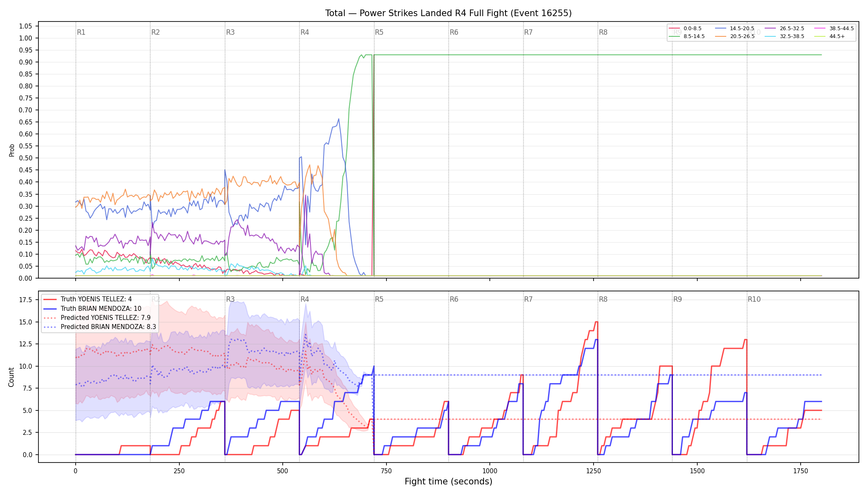This screenshot has width=868, height=496.
Task: Click the R1 round marker in probability chart
Action: point(81,32)
